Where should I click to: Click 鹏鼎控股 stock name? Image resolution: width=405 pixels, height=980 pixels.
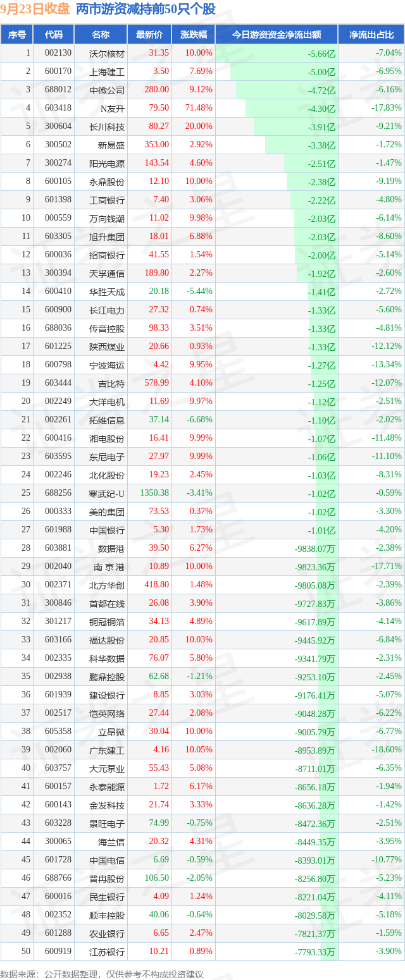[x=107, y=677]
